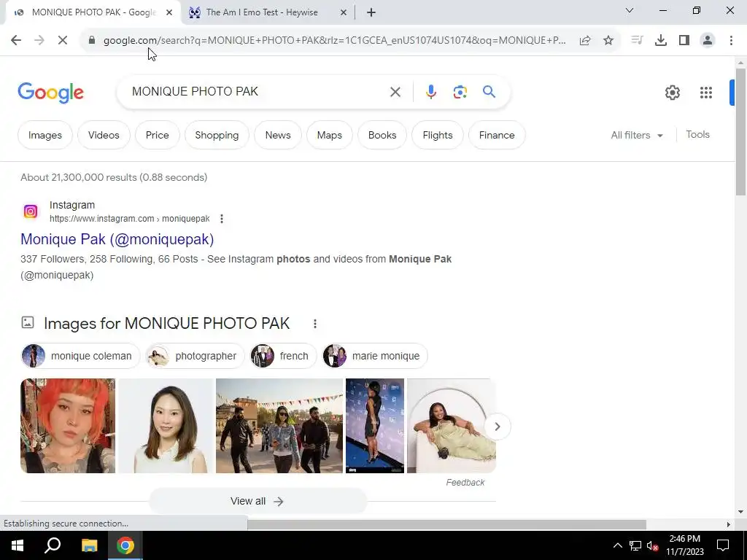747x560 pixels.
Task: Click the muted volume tray icon
Action: 652,545
